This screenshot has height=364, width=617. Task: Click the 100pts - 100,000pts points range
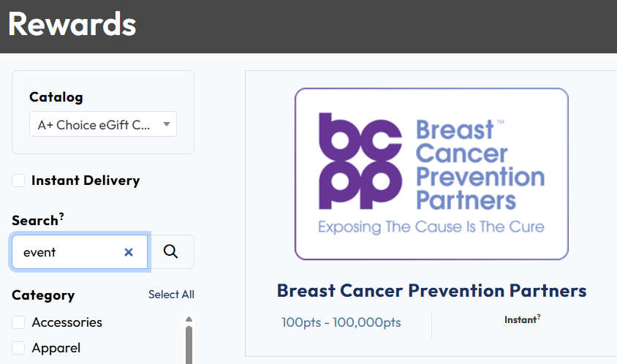pos(341,322)
